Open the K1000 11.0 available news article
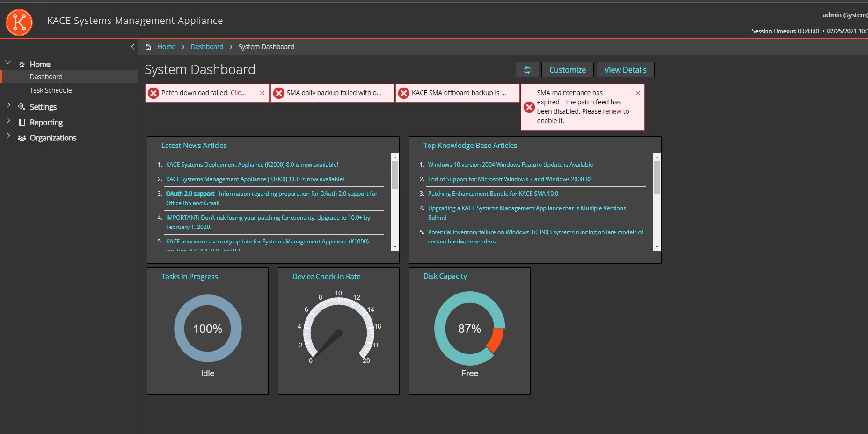The image size is (868, 434). (255, 179)
